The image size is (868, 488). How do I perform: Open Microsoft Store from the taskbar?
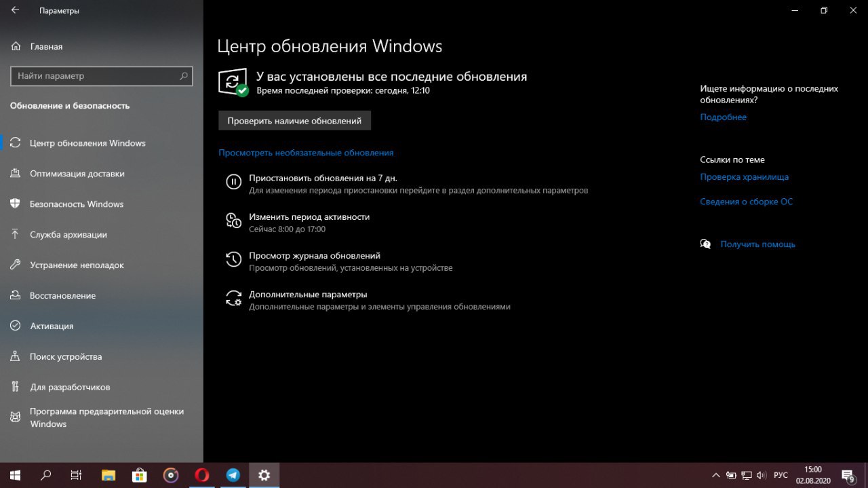point(140,475)
